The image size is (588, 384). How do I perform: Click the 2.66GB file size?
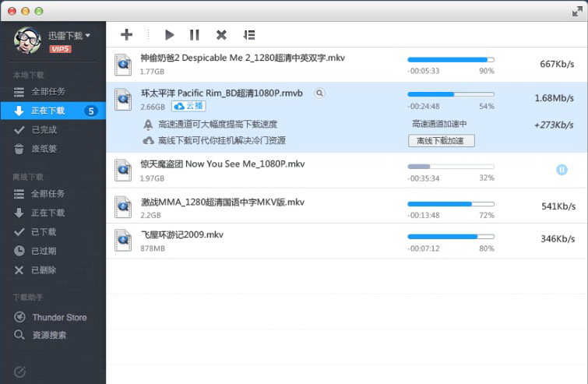click(153, 107)
